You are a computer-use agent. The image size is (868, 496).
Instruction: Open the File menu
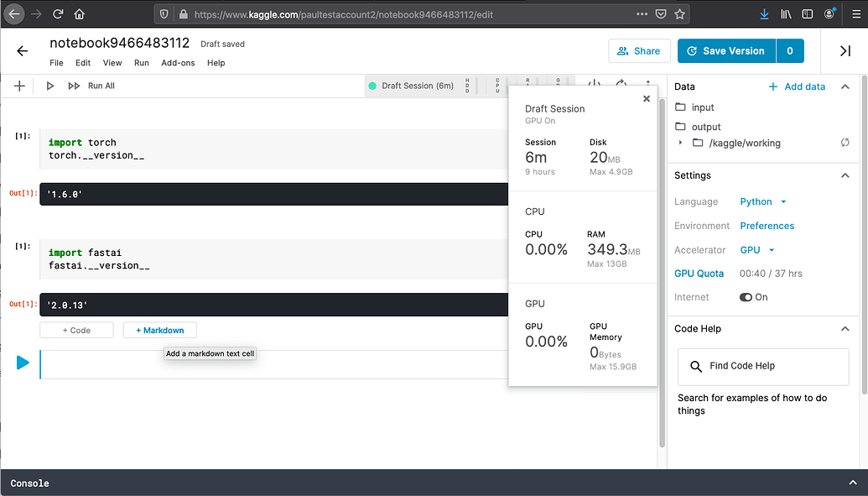tap(55, 62)
